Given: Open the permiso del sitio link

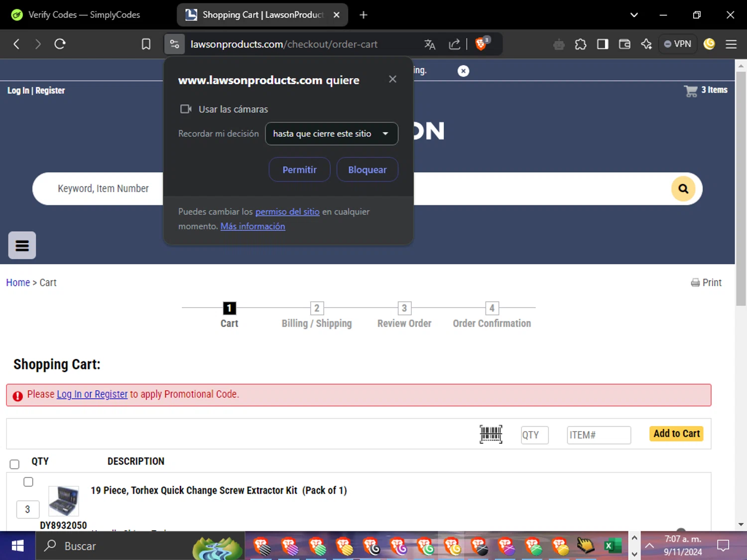Looking at the screenshot, I should (287, 212).
